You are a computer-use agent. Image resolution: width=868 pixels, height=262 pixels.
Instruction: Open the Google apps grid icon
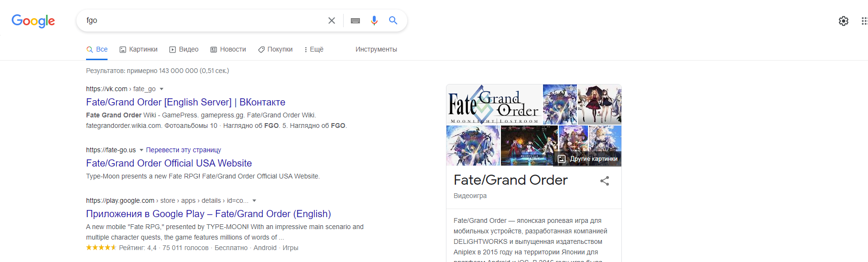864,21
